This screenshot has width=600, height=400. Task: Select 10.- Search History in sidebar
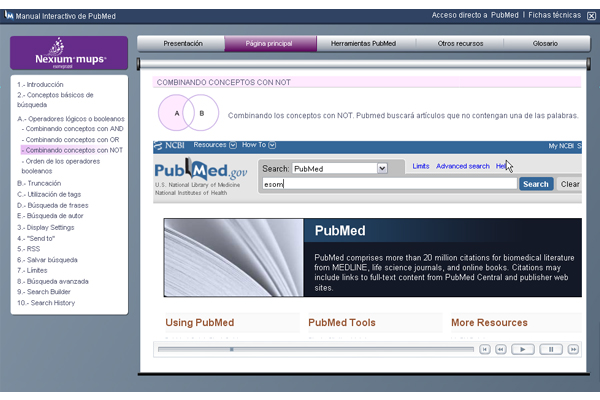tap(46, 303)
